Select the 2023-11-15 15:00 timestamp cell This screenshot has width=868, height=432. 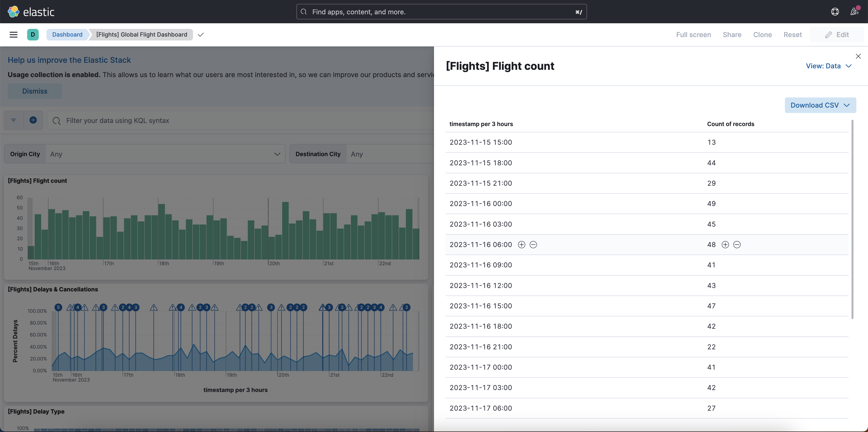[x=481, y=142]
